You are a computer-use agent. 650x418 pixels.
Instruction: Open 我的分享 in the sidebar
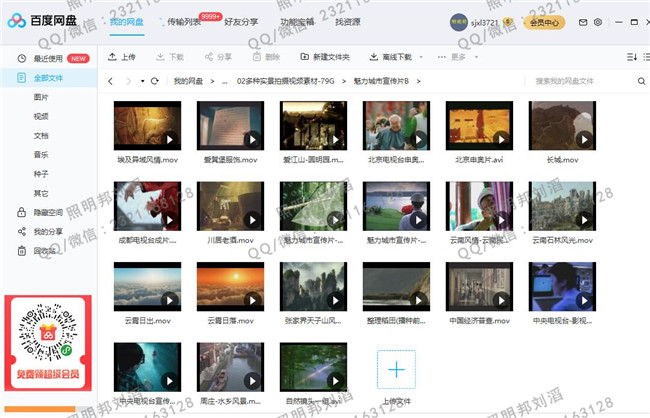(x=40, y=231)
